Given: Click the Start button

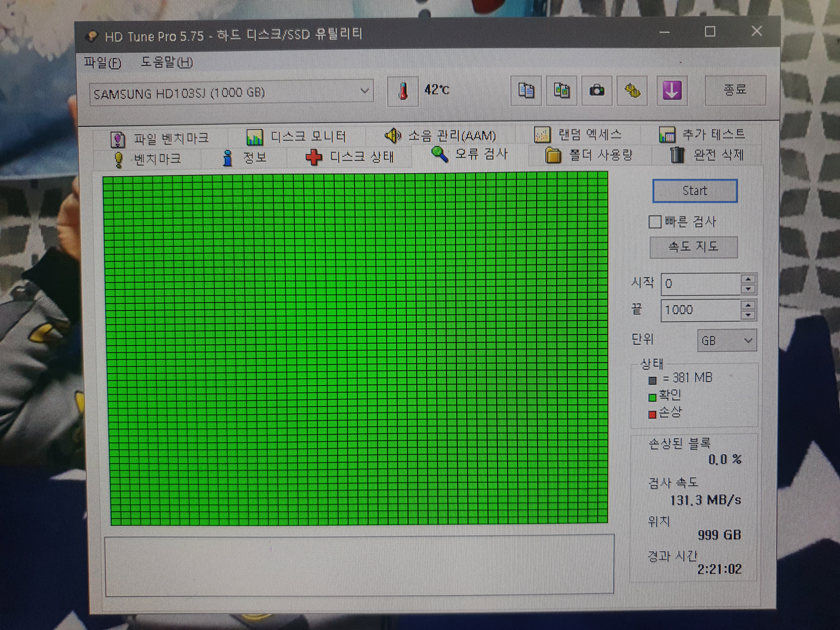Looking at the screenshot, I should click(x=695, y=191).
